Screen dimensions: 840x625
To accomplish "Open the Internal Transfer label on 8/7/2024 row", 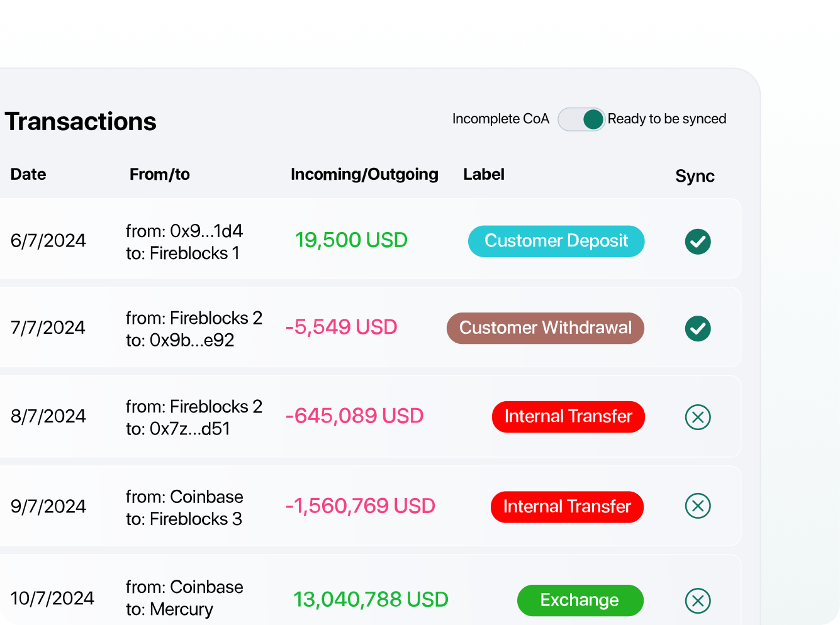I will [x=568, y=417].
